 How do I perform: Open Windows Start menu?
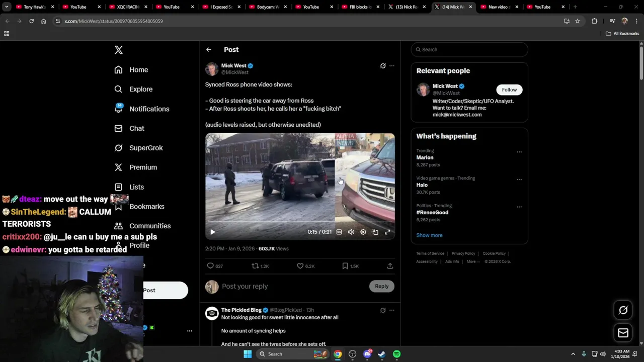click(248, 354)
